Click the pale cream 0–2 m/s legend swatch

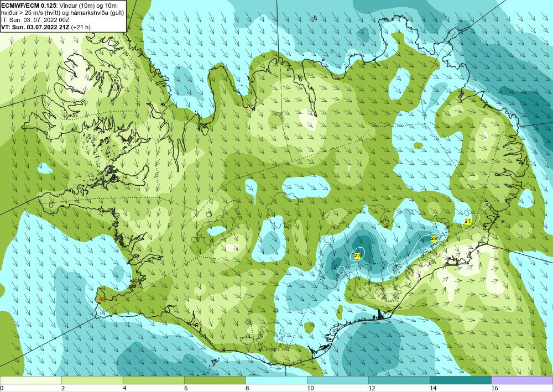click(x=30, y=380)
